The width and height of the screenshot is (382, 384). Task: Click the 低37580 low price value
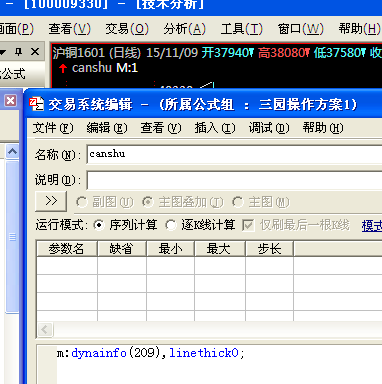(340, 52)
